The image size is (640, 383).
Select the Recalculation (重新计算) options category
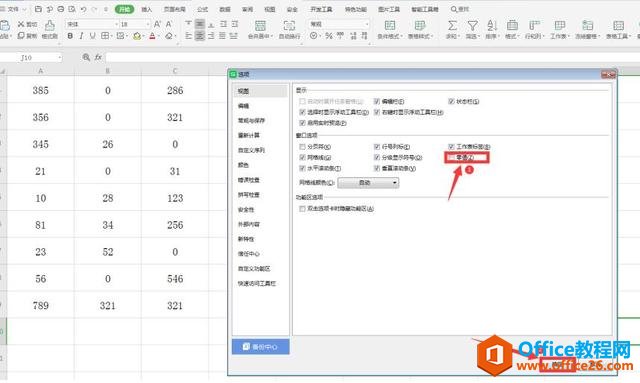(x=249, y=135)
